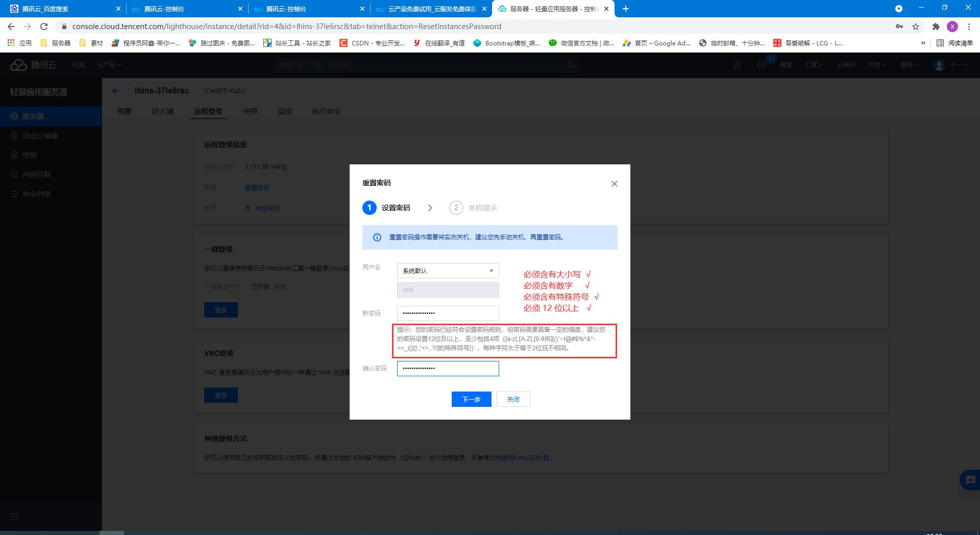Open the extensions puzzle icon

(936, 27)
